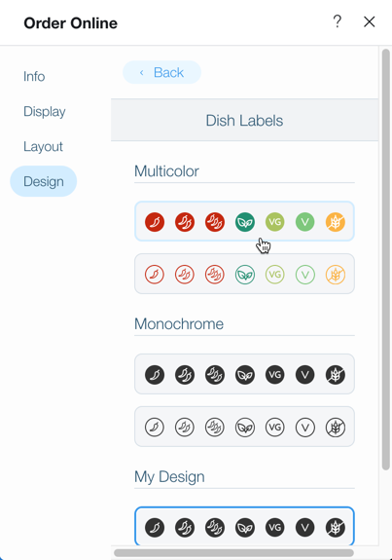Click the black filled triple chili icon

coord(215,375)
